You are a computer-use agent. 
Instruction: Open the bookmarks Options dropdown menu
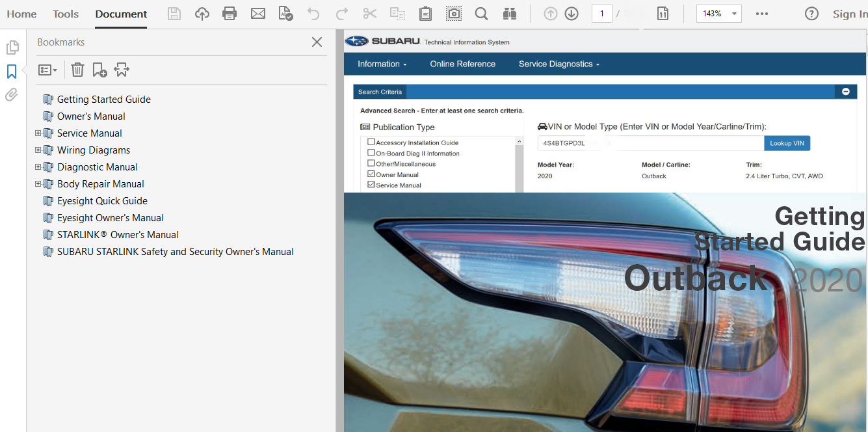tap(47, 70)
